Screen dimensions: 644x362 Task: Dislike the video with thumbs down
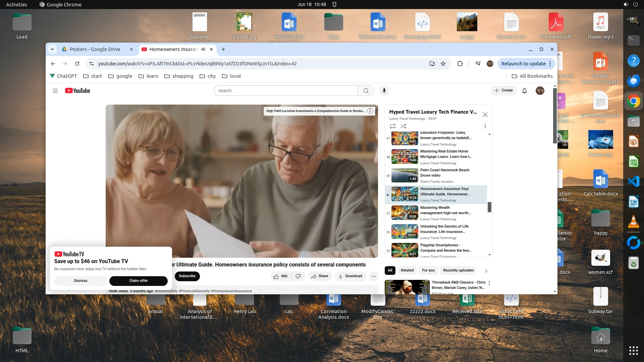[x=298, y=276]
